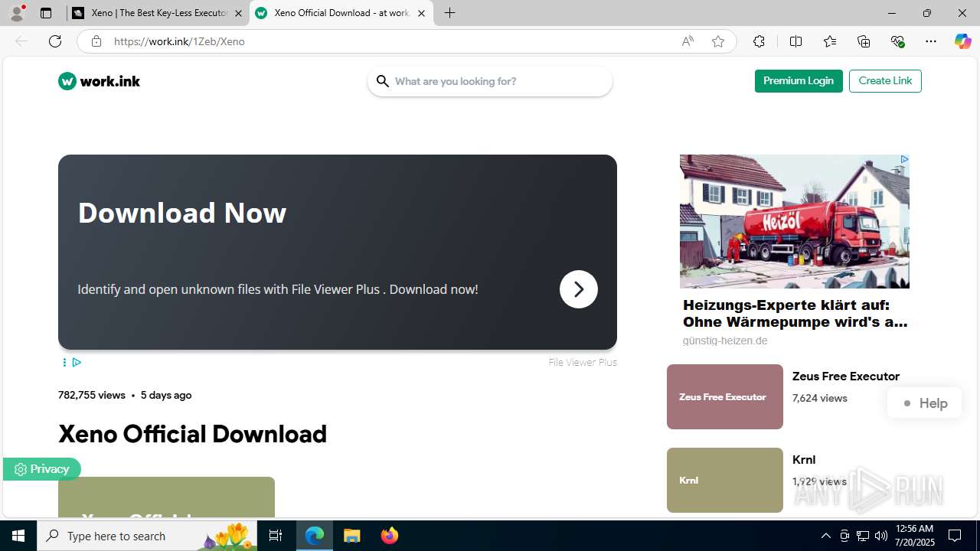
Task: Click the Heizöl truck ad image
Action: tap(795, 221)
